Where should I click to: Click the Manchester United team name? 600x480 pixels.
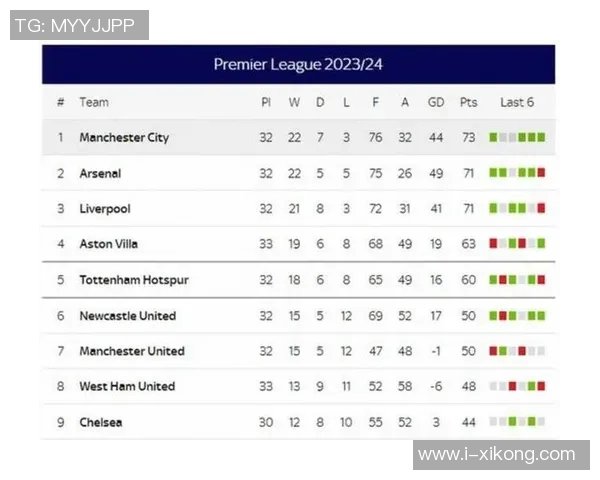[132, 351]
